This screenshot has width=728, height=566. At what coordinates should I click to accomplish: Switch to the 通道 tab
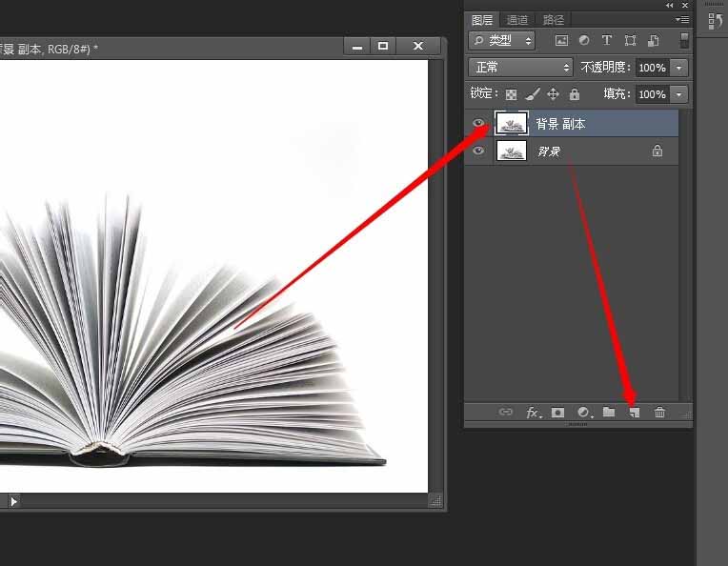[x=517, y=19]
